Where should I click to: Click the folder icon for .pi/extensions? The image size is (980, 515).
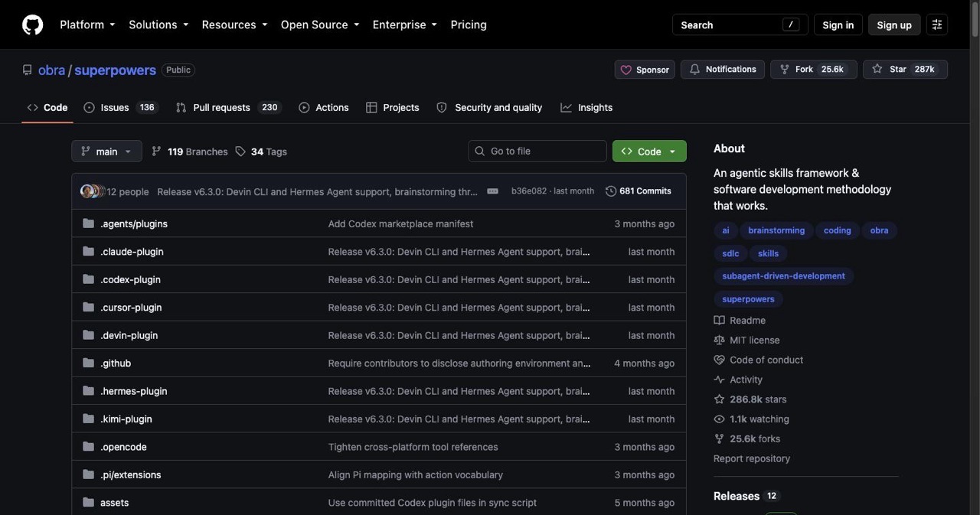click(88, 474)
